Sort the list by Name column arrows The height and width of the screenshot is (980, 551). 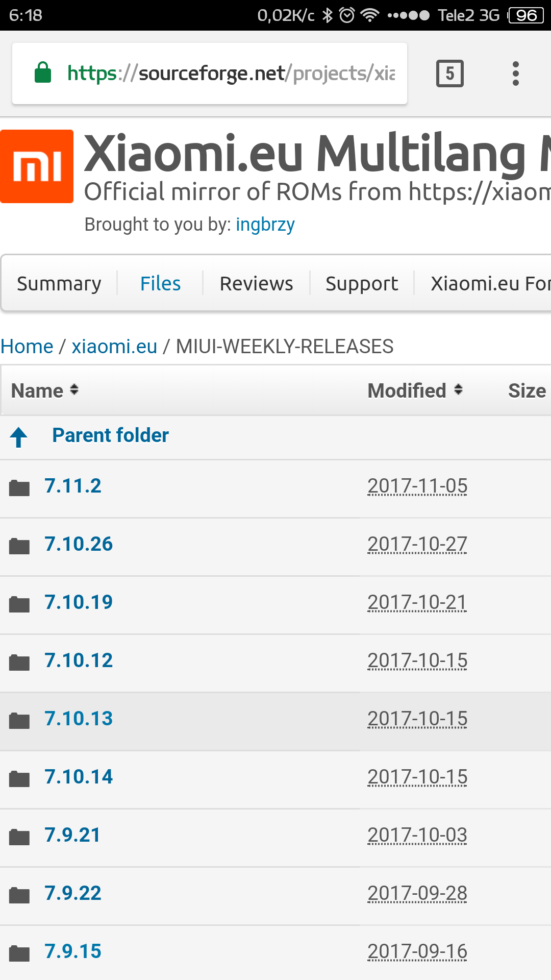74,390
